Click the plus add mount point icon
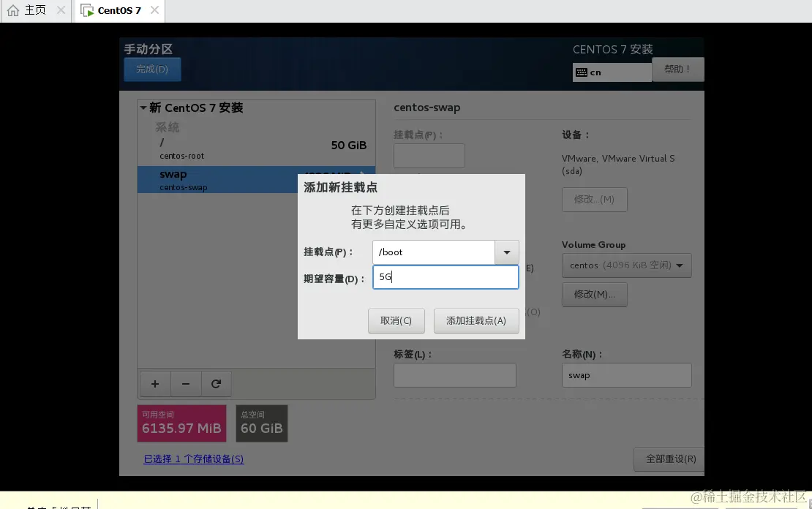The width and height of the screenshot is (812, 509). pos(155,384)
